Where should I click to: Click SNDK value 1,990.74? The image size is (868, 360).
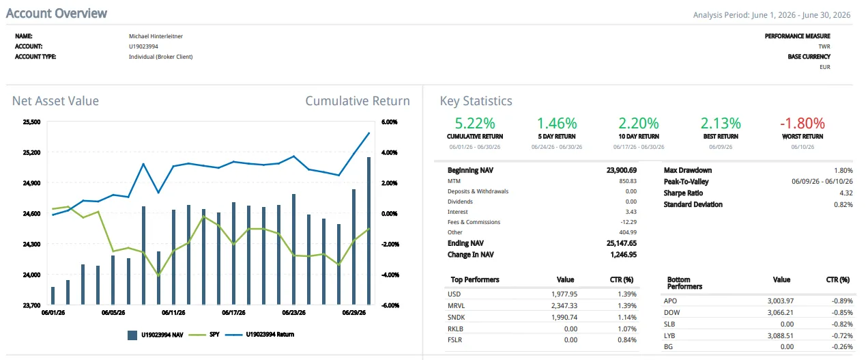click(x=564, y=317)
